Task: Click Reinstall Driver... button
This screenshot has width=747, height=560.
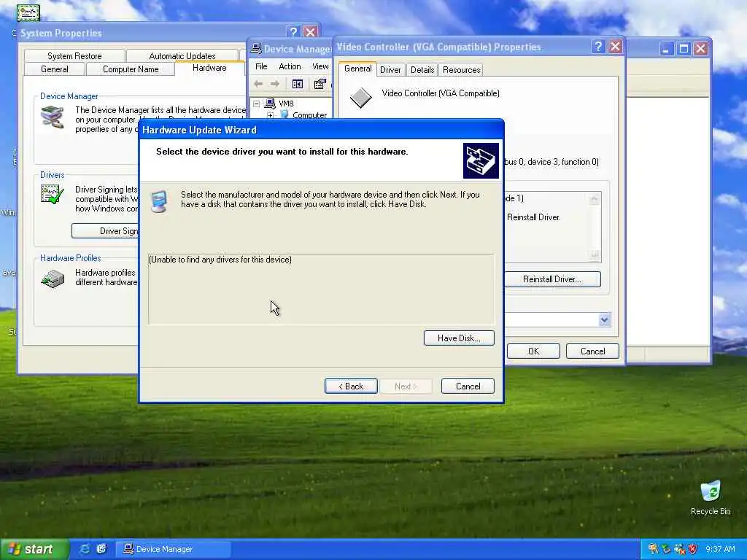Action: pyautogui.click(x=551, y=279)
